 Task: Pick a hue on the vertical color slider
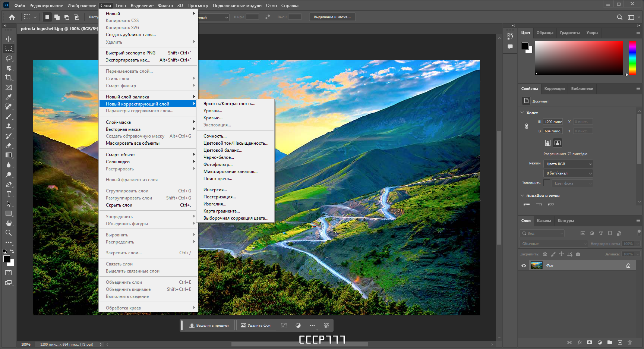click(632, 58)
